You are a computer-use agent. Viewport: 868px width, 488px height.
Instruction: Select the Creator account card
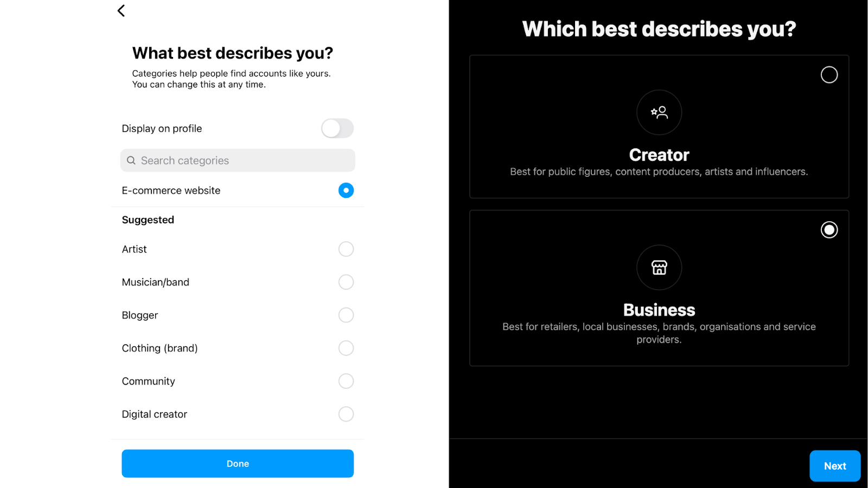(659, 126)
